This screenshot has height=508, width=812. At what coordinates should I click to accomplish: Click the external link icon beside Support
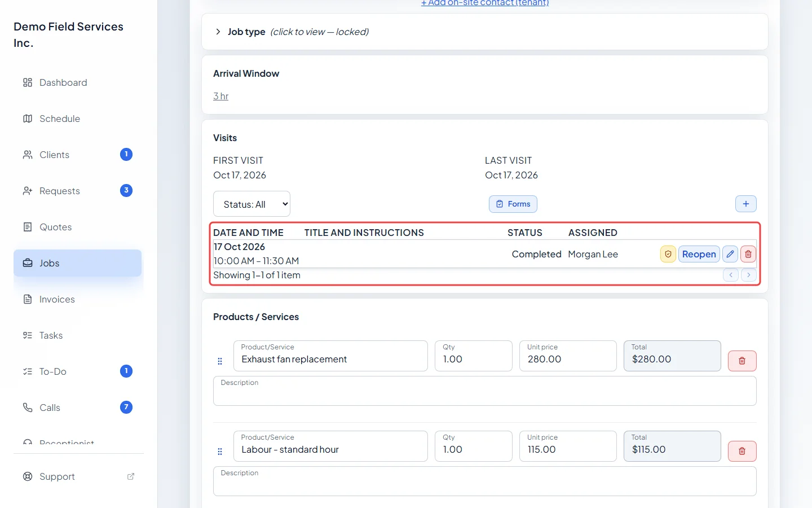point(131,476)
